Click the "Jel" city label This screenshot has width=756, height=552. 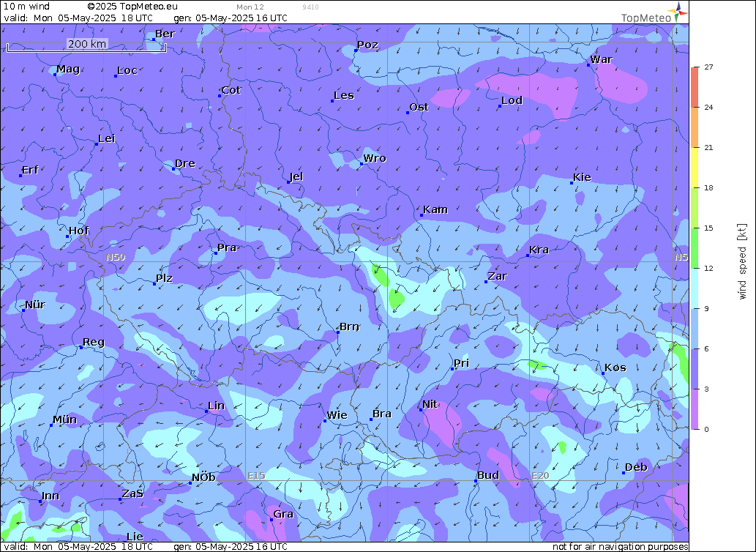coord(296,177)
